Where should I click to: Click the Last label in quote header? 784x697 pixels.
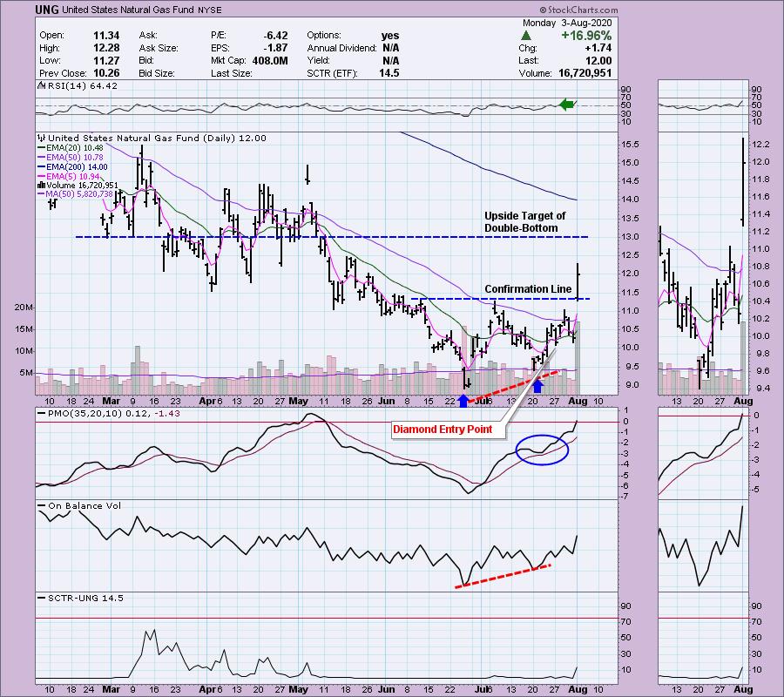[x=529, y=60]
